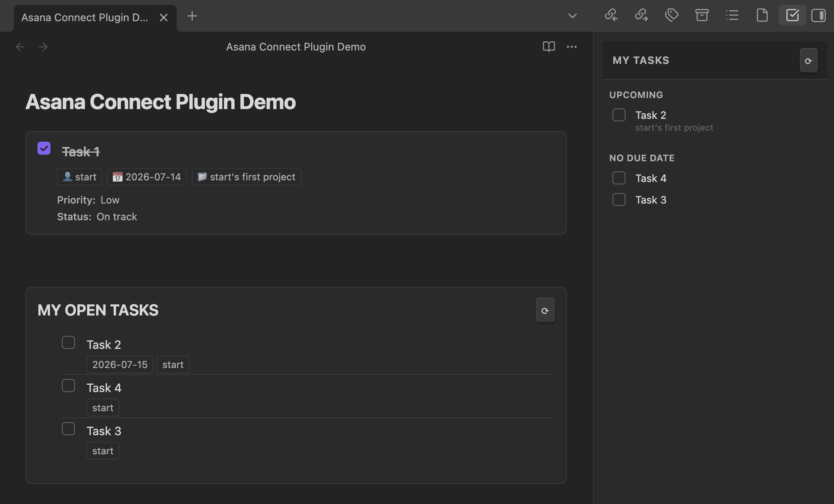The image size is (834, 504).
Task: Click the 'Status: On track' field
Action: pyautogui.click(x=97, y=217)
